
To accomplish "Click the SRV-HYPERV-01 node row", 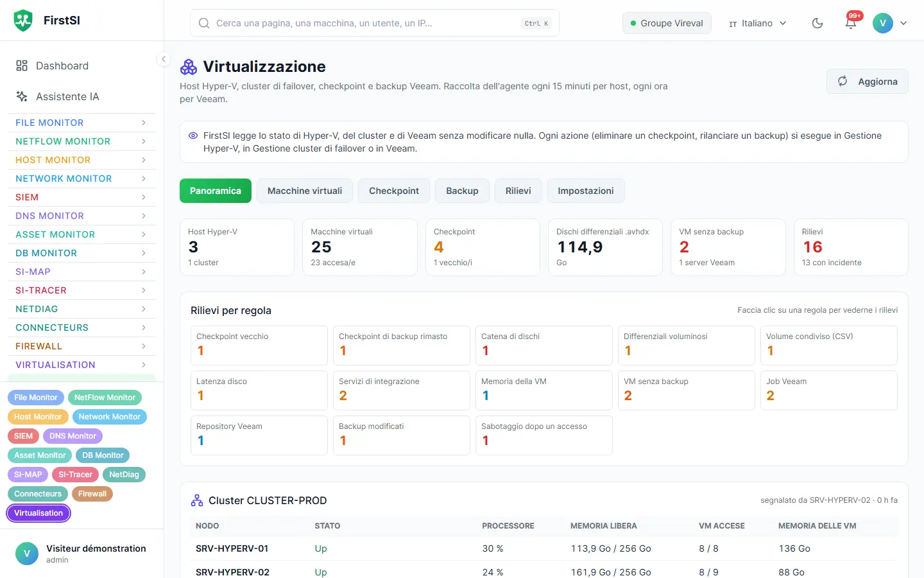I will point(544,548).
